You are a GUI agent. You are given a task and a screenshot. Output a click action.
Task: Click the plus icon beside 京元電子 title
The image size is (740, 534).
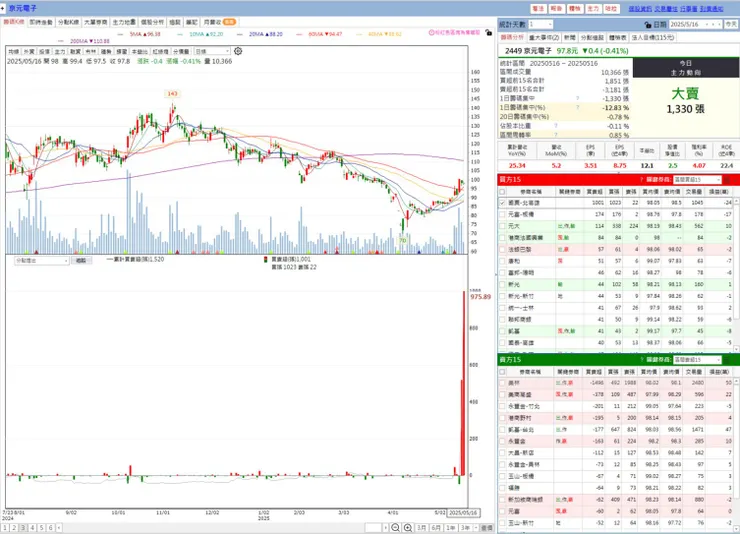(x=3, y=8)
